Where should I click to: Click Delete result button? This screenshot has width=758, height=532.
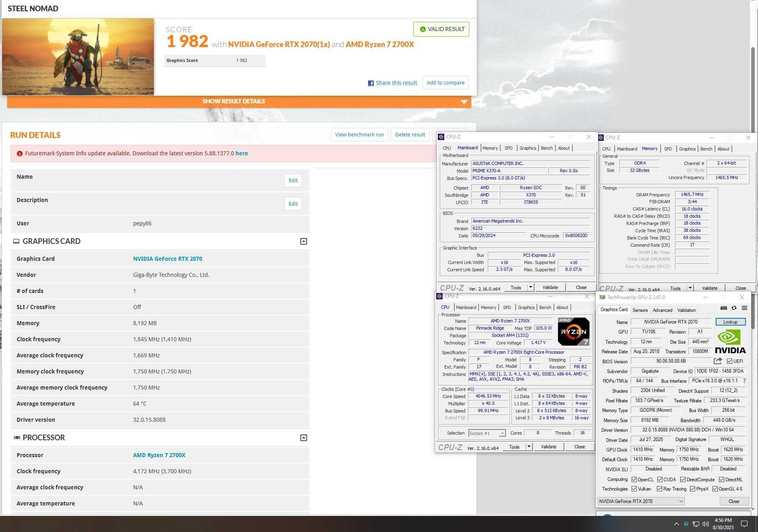(410, 135)
